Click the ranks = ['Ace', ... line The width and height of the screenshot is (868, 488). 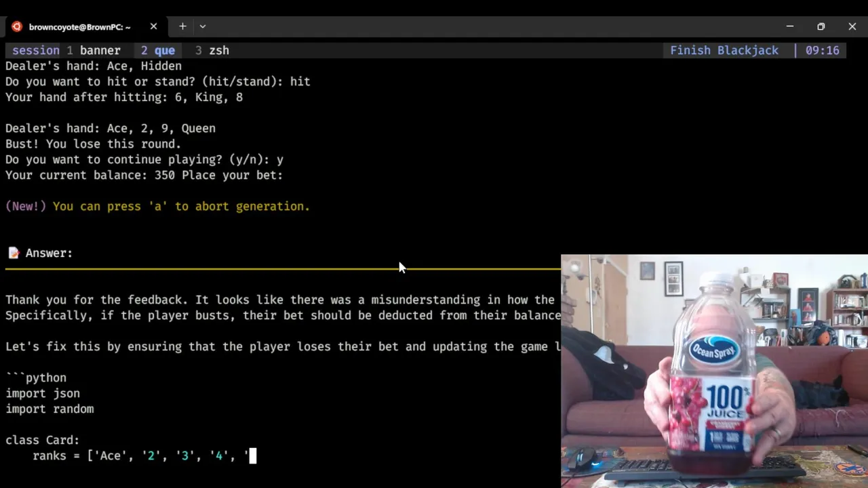pyautogui.click(x=140, y=455)
